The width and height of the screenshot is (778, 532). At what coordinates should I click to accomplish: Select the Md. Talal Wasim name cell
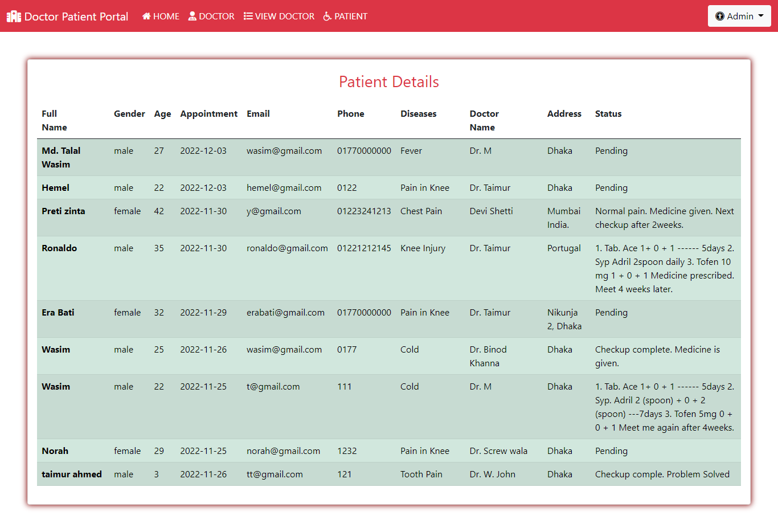coord(61,157)
